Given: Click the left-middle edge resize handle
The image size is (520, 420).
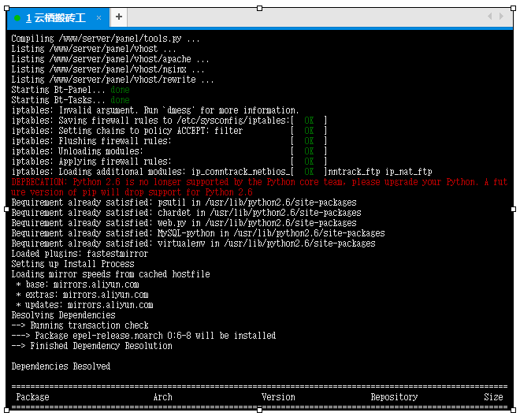Looking at the screenshot, I should [7, 209].
